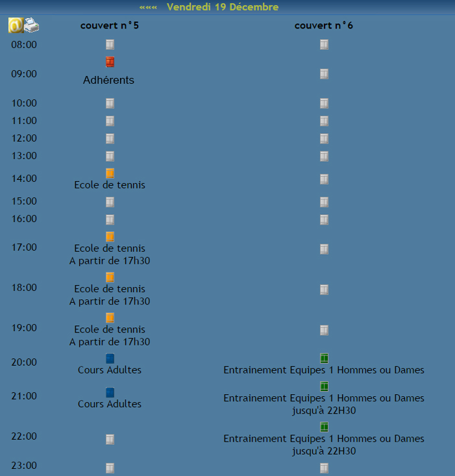Screen dimensions: 455x476
Task: Book couvert n°5 free slot at 16:00
Action: pyautogui.click(x=110, y=219)
